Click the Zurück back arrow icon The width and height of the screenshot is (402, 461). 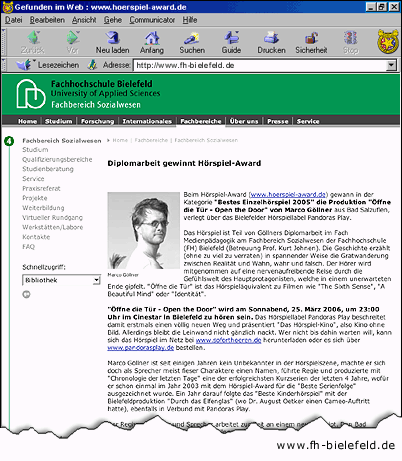tap(33, 37)
